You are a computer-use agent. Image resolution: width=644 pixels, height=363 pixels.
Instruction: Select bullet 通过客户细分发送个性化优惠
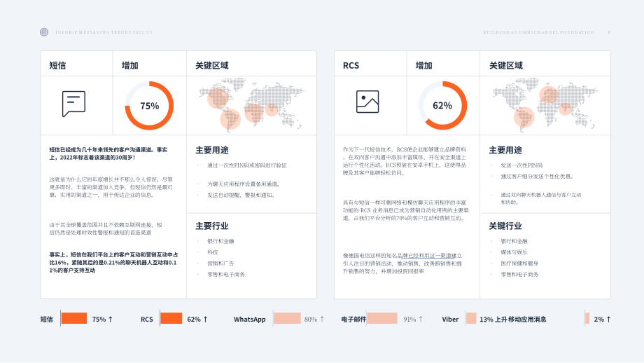point(537,177)
